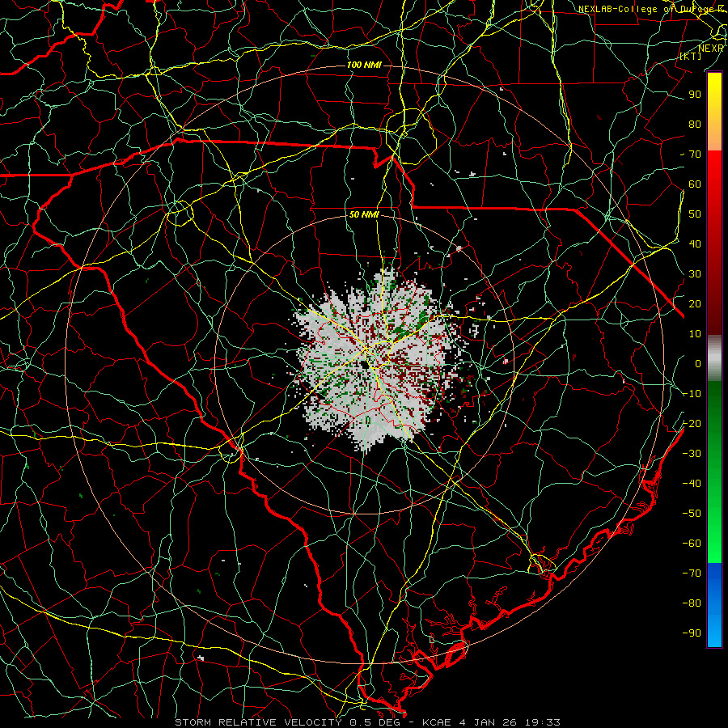The height and width of the screenshot is (728, 728).
Task: Select the -40 value on the velocity scale
Action: [692, 484]
